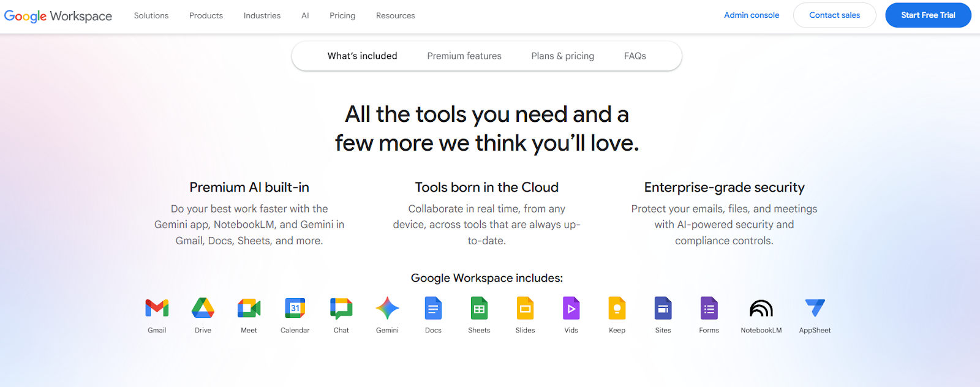Open the Keep lightbulb icon

pyautogui.click(x=617, y=308)
